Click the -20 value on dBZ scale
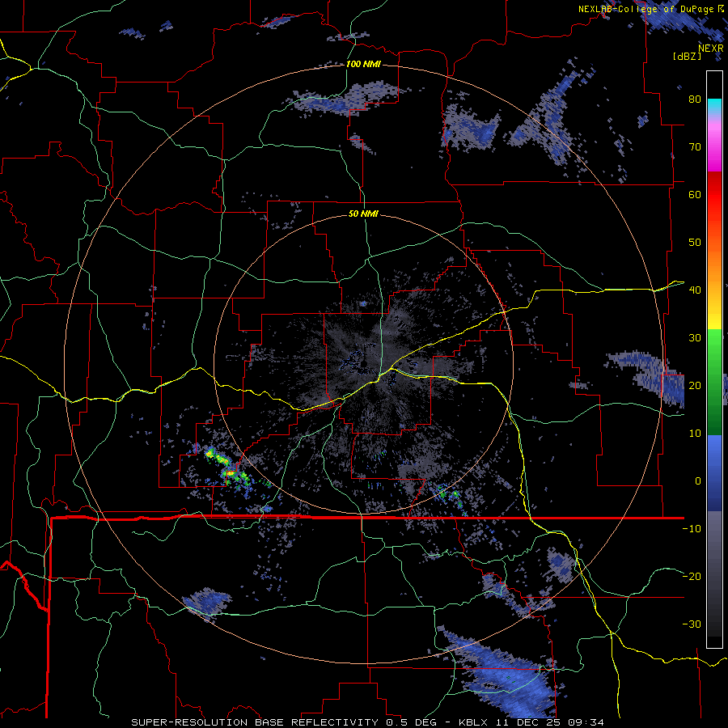The image size is (728, 728). (x=692, y=576)
